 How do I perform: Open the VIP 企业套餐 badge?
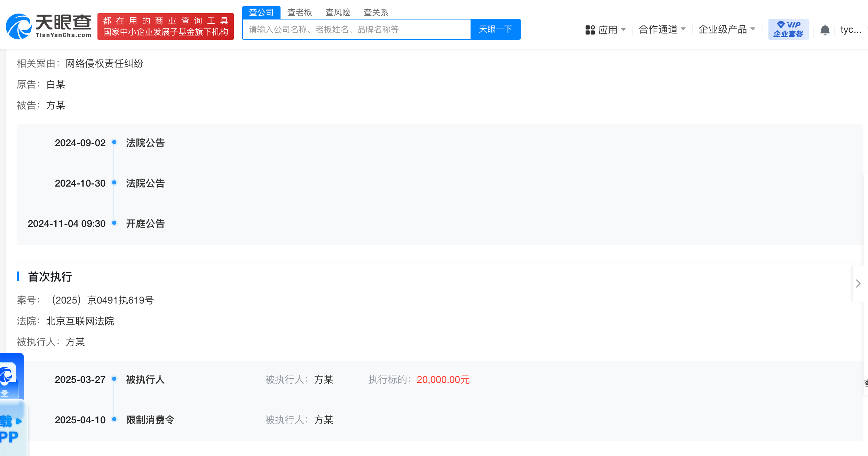coord(788,29)
